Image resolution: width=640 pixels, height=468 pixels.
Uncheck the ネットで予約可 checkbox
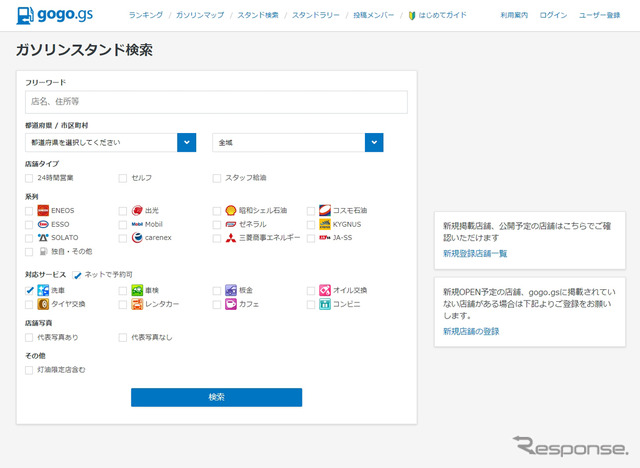(77, 275)
